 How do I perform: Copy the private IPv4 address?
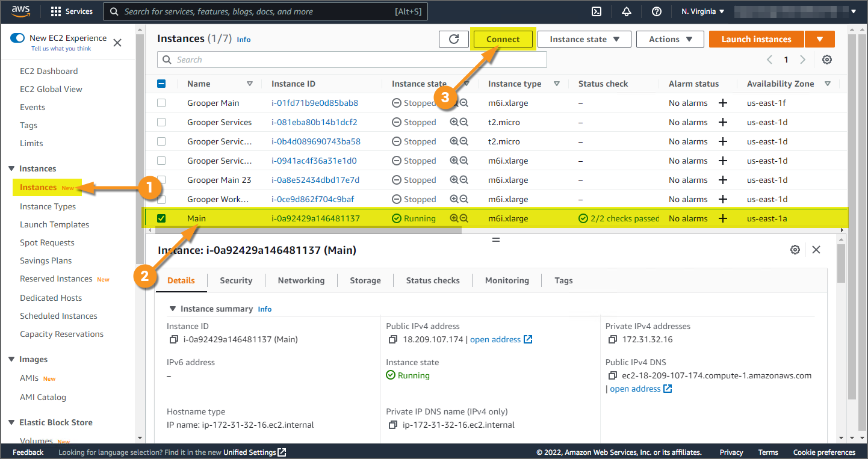coord(612,339)
